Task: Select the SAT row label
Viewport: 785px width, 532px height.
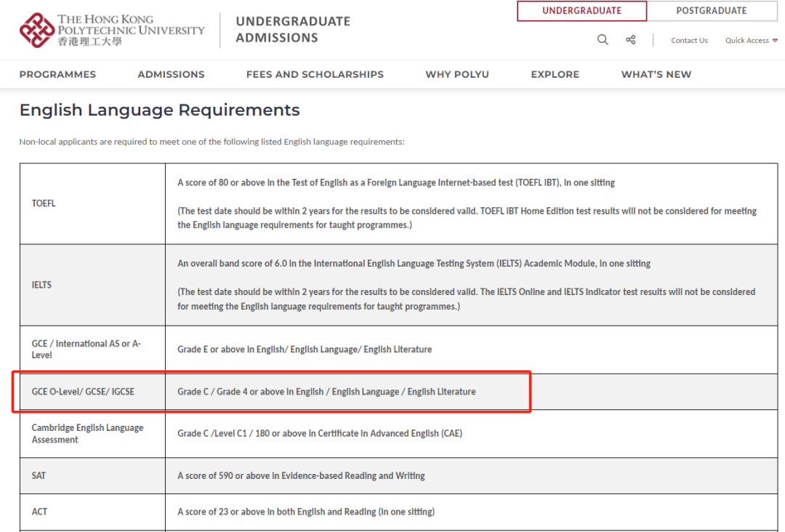Action: click(39, 475)
